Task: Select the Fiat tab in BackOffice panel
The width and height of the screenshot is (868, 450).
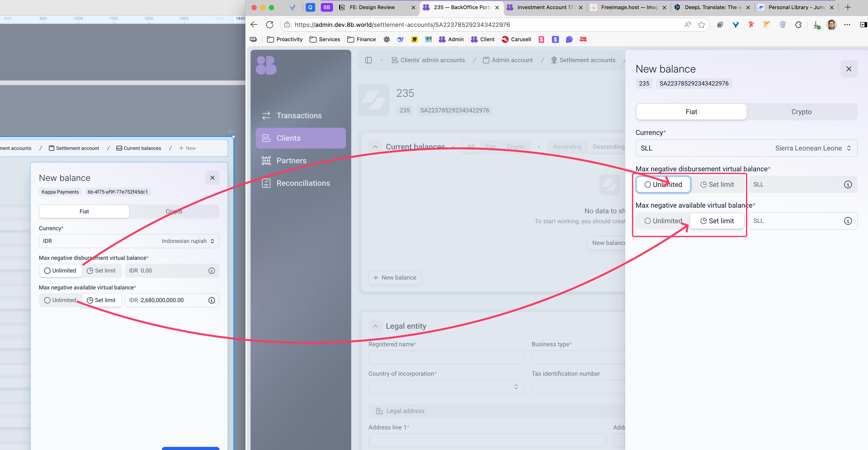Action: coord(692,112)
